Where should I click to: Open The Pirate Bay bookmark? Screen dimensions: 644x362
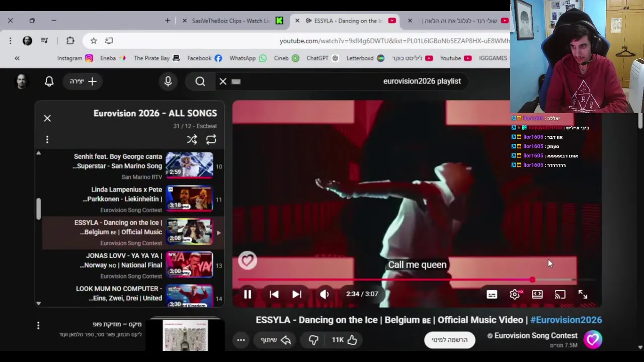tap(157, 58)
